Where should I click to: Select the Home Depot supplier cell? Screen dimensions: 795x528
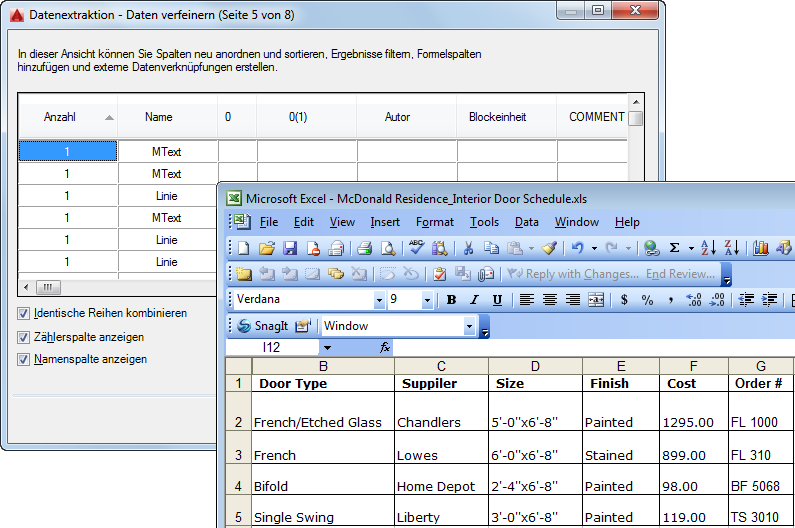coord(441,479)
